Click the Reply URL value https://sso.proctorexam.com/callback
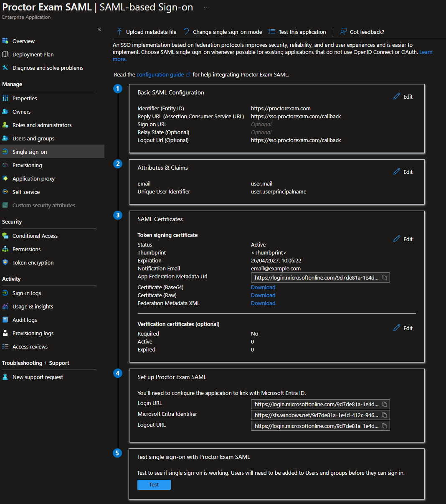The image size is (446, 504). [x=296, y=117]
